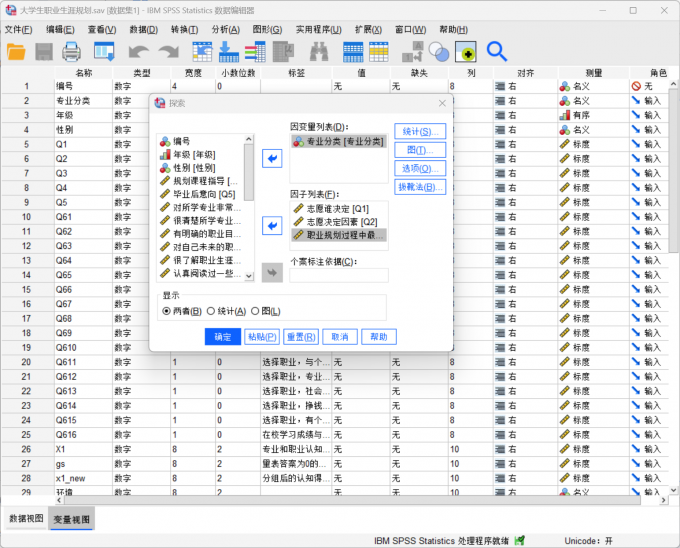Open the 分析(A) menu
This screenshot has height=548, width=680.
[x=226, y=29]
